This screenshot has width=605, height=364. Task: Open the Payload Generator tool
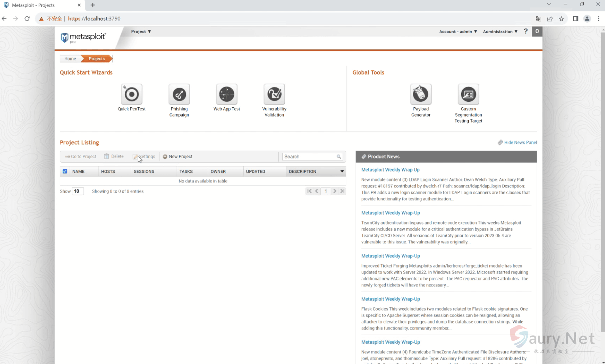click(421, 94)
